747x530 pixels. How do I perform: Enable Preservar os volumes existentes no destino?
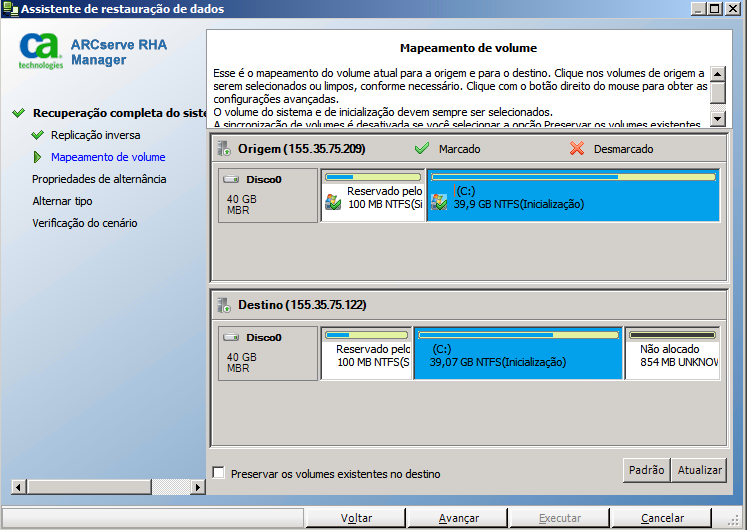point(219,473)
